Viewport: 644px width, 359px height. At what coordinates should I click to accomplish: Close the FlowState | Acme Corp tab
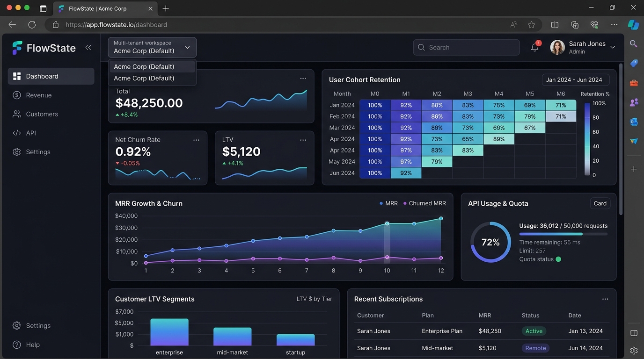151,8
